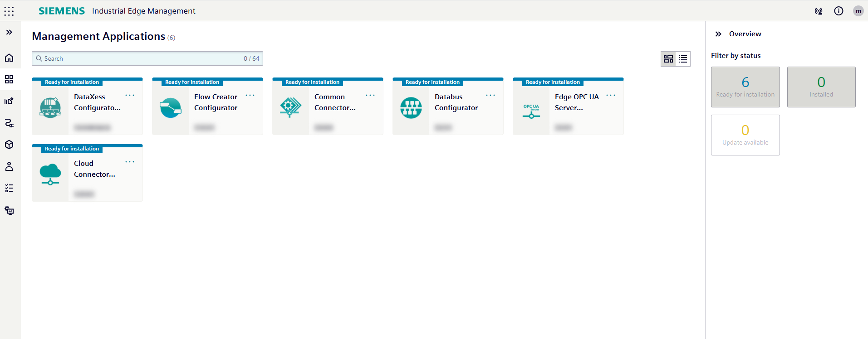Click the Overview panel heading
Screen dimensions: 868x339
[x=745, y=34]
